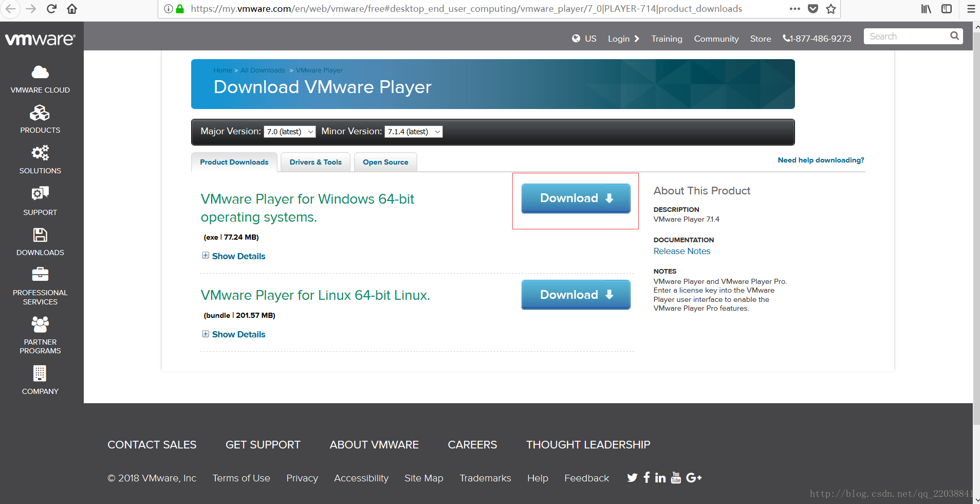Click the vmware logo
The image size is (980, 504).
coord(40,39)
